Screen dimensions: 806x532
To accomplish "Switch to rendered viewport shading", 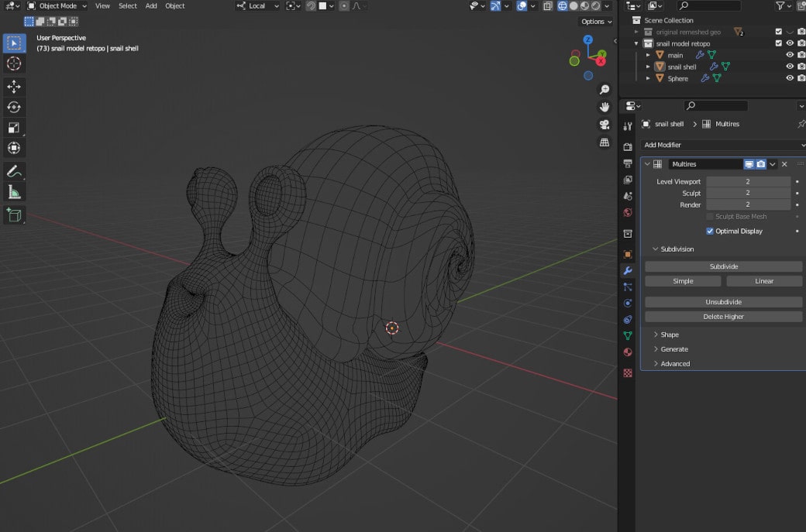I will [596, 6].
